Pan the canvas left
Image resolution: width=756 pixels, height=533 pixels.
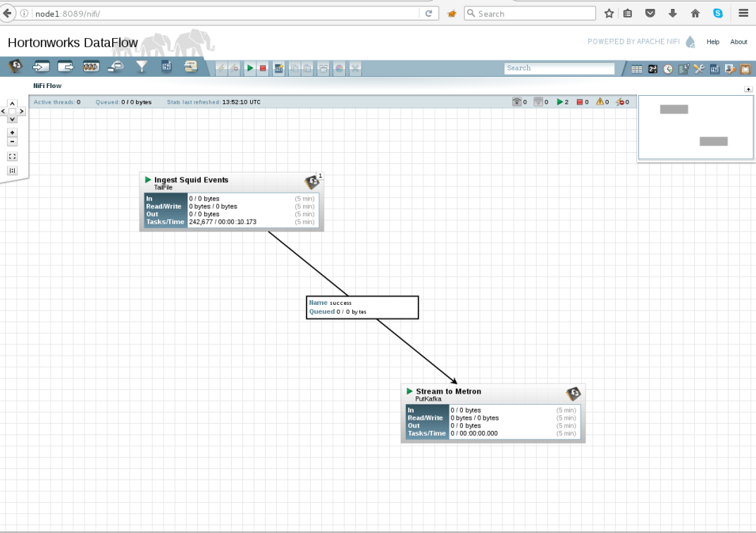click(4, 111)
